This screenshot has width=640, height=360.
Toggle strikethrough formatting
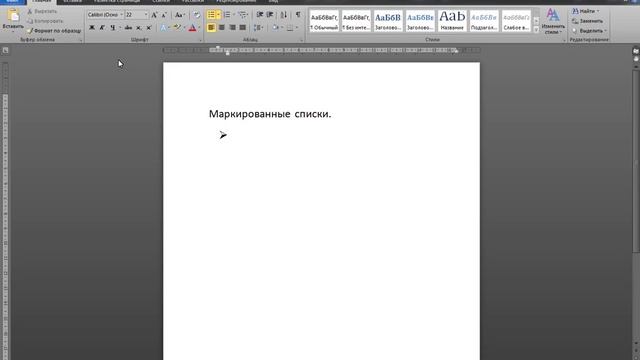128,28
